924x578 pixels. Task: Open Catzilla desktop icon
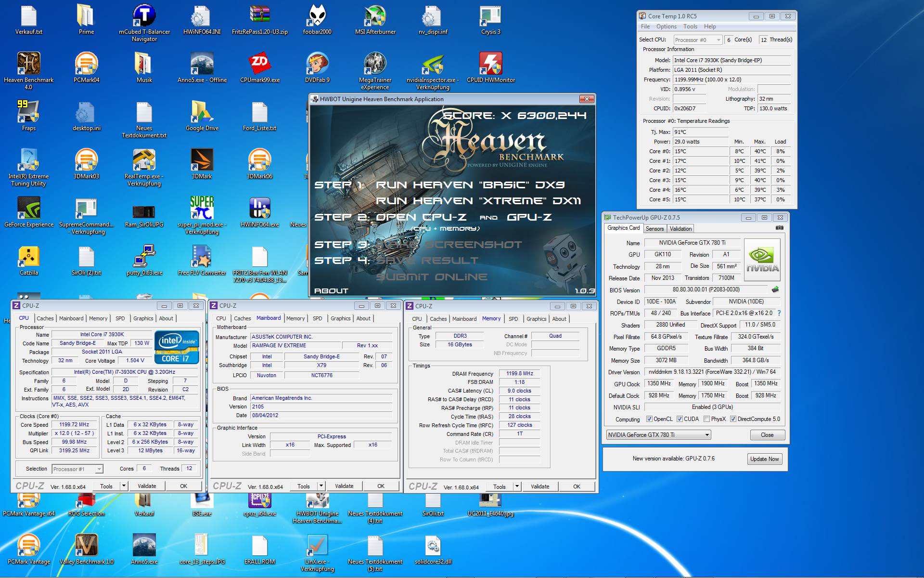click(x=28, y=260)
